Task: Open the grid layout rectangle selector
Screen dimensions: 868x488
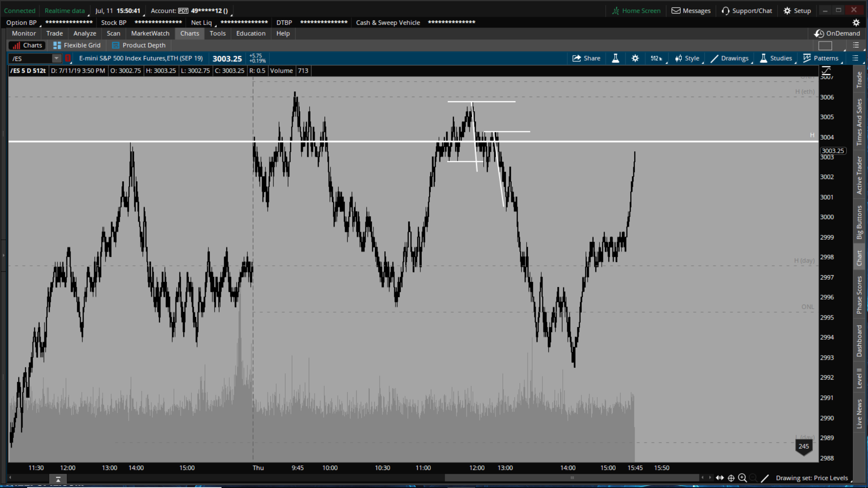Action: (825, 46)
